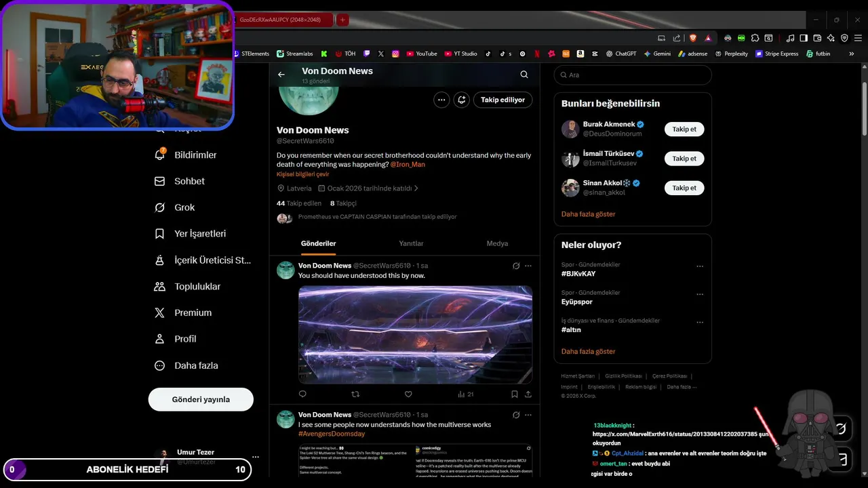Viewport: 868px width, 488px height.
Task: Open İçerik Üreticisi Stüdyosu in sidebar
Action: click(203, 260)
